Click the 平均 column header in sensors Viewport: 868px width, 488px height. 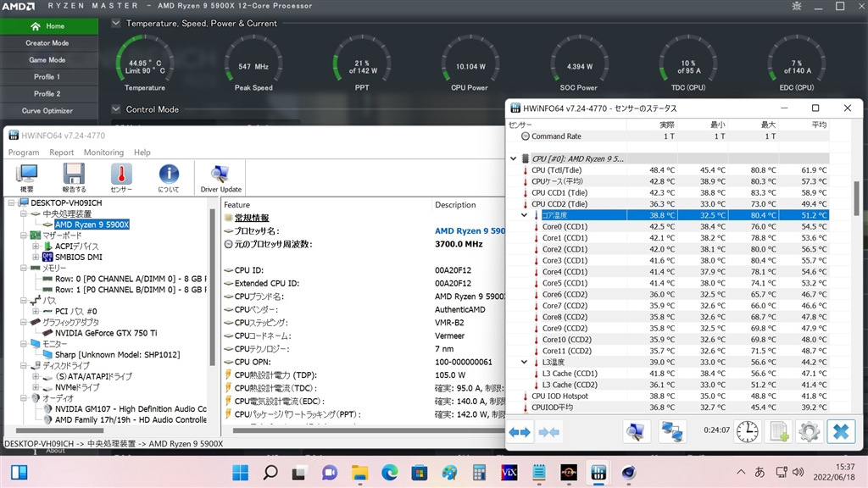click(x=805, y=125)
